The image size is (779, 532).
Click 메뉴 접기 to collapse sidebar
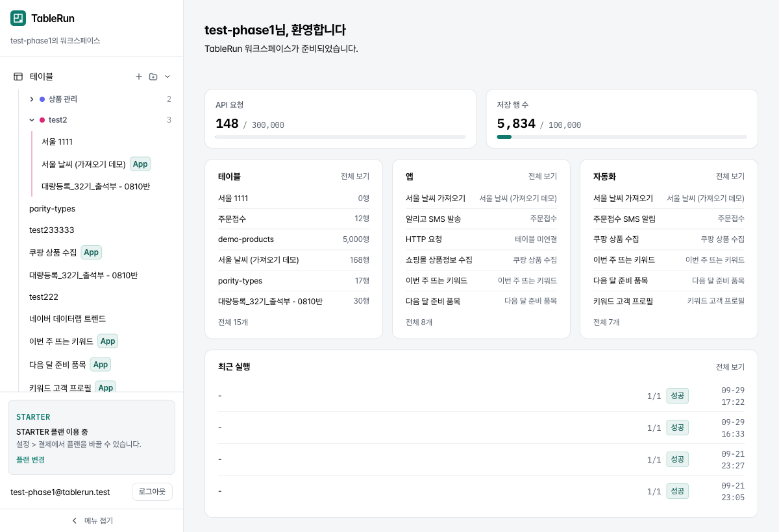pyautogui.click(x=92, y=521)
